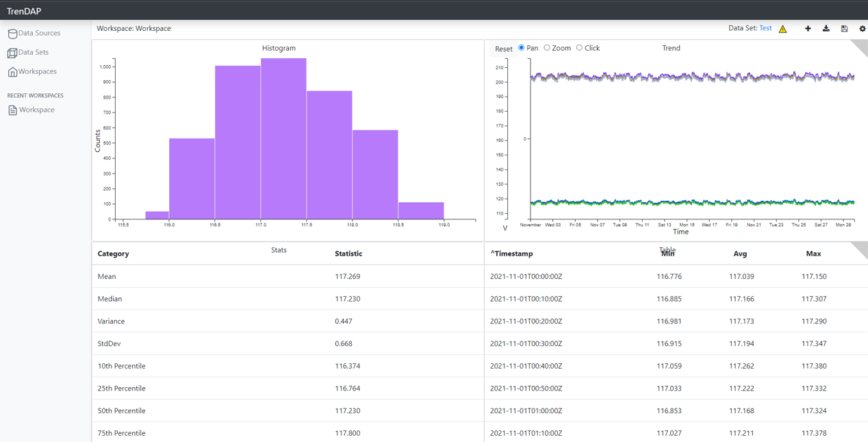The width and height of the screenshot is (868, 442).
Task: Sort table by the Timestamp column header
Action: tap(515, 254)
